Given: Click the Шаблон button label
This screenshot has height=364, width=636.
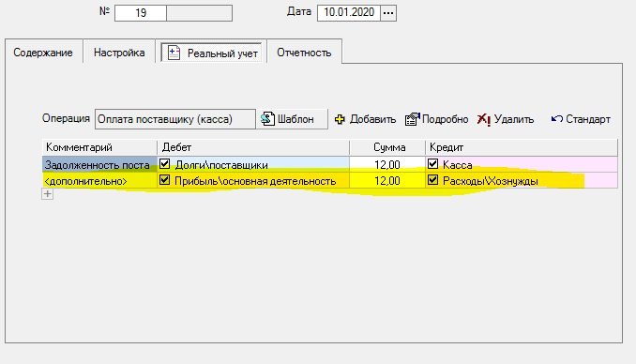Looking at the screenshot, I should pyautogui.click(x=295, y=119).
